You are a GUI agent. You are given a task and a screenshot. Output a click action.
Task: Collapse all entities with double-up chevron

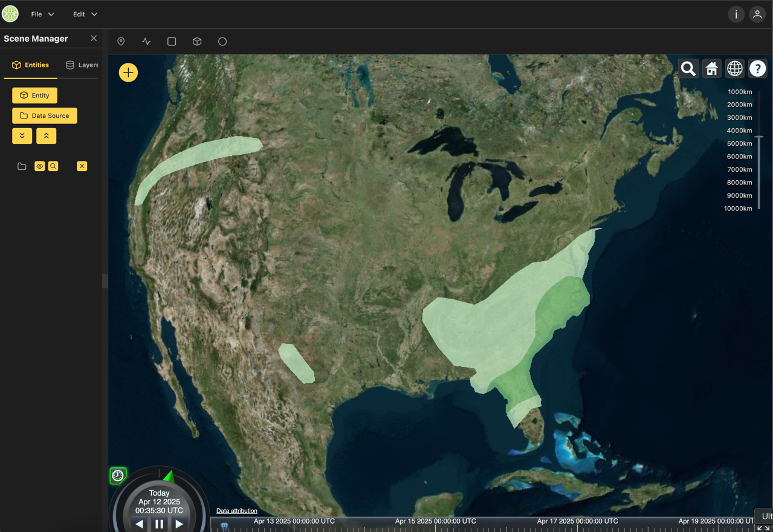click(47, 136)
